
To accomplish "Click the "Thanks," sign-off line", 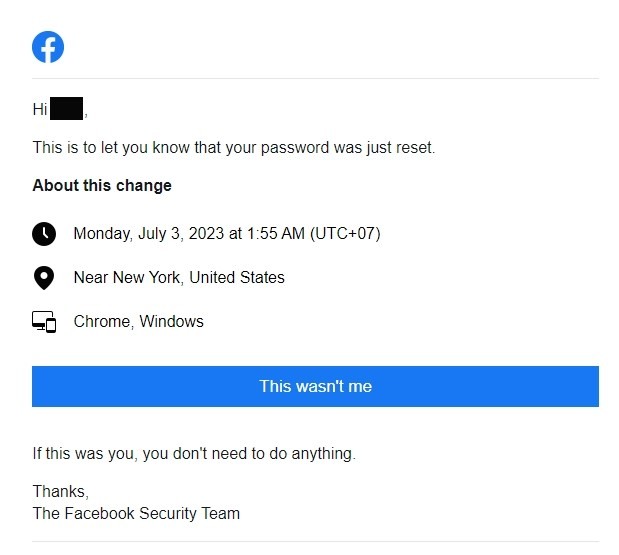I will [x=60, y=491].
